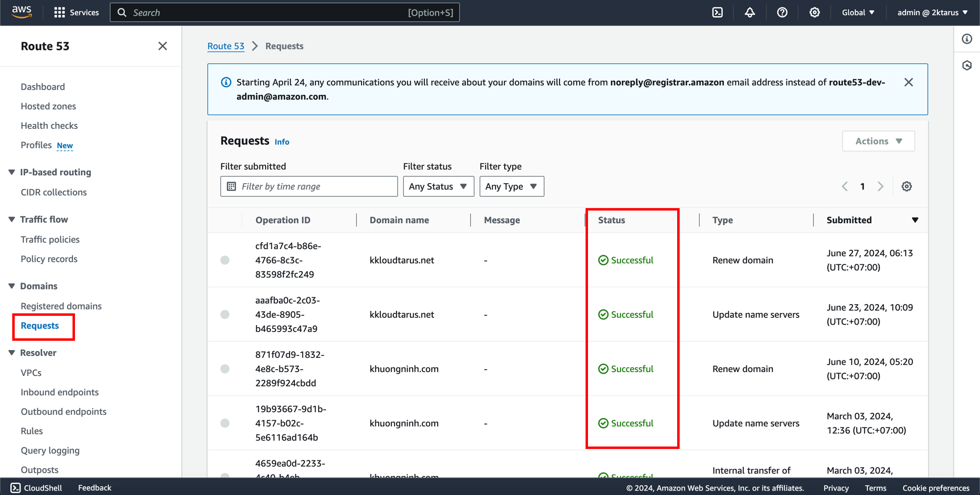Open Rules under Resolver
Screen dimensions: 980x495
click(x=32, y=431)
